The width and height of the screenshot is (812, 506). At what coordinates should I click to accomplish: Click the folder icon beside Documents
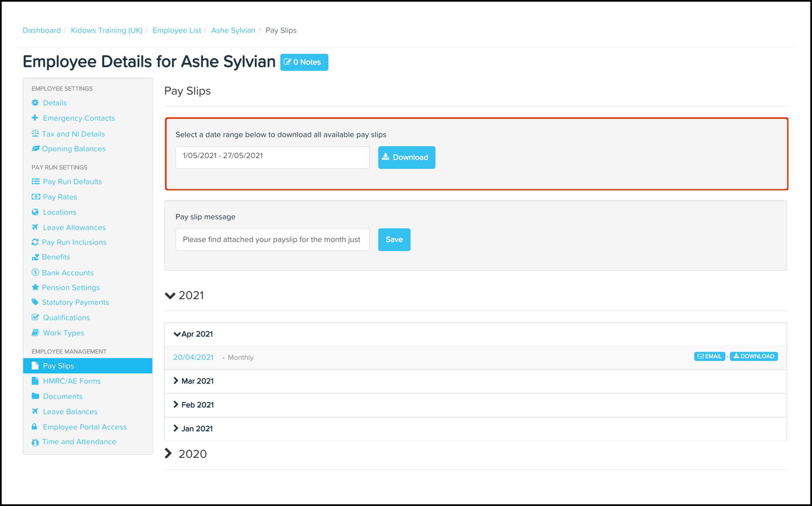(x=35, y=396)
